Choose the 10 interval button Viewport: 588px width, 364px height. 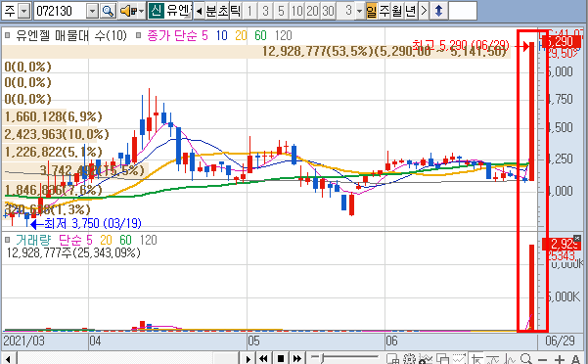point(297,11)
